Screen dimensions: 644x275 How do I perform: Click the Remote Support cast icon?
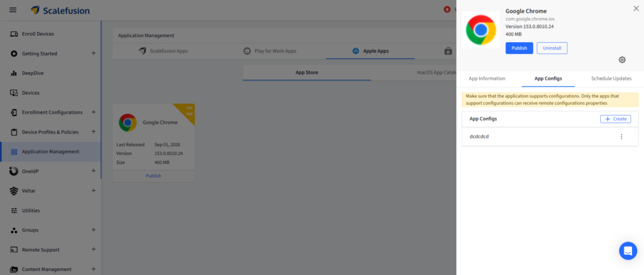tap(14, 250)
